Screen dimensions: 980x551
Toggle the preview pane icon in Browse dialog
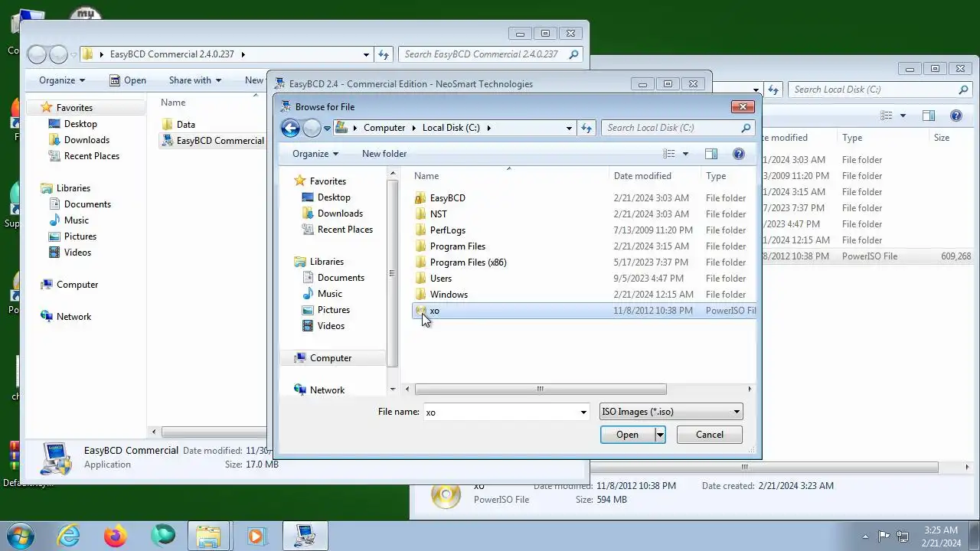(711, 154)
